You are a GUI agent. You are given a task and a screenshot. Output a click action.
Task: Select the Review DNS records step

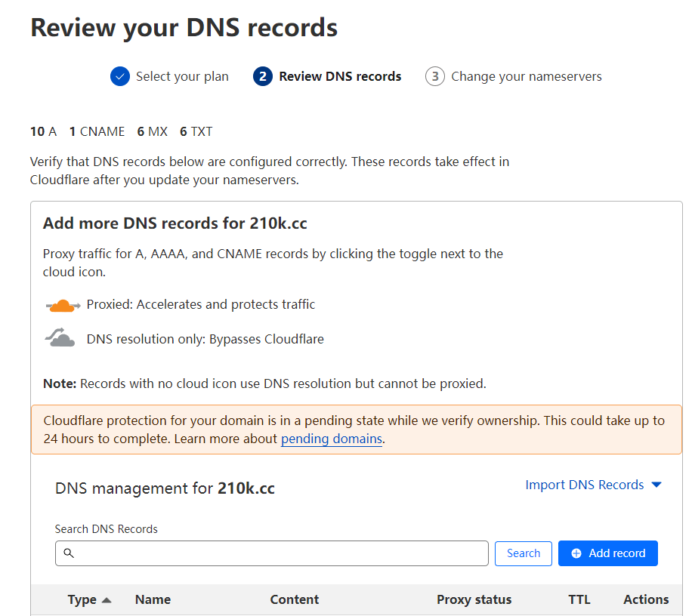click(x=340, y=76)
